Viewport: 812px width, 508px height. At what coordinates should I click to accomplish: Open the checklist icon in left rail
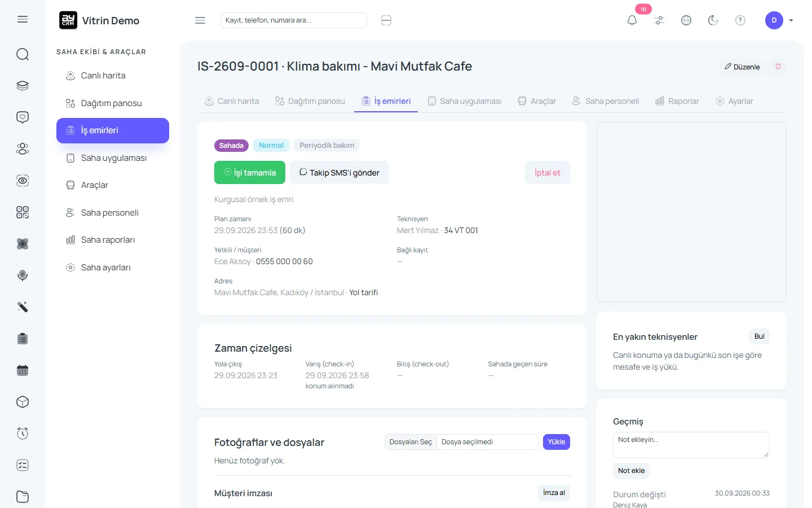(23, 465)
